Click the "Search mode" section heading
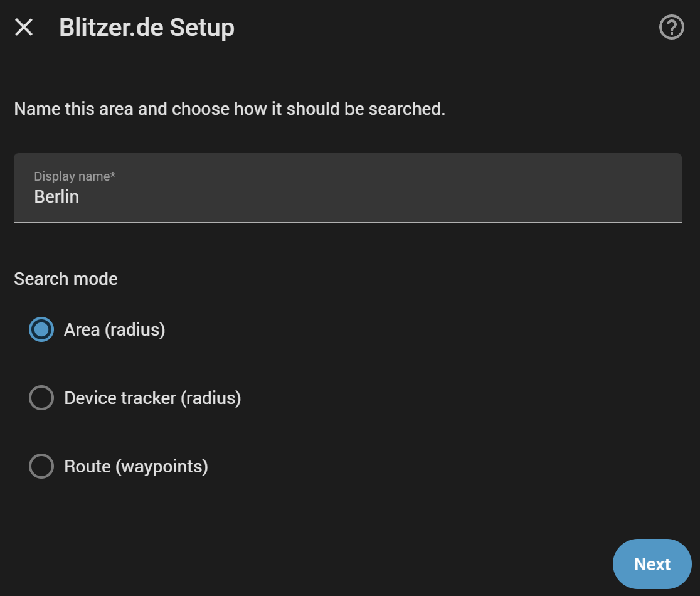 (x=66, y=279)
